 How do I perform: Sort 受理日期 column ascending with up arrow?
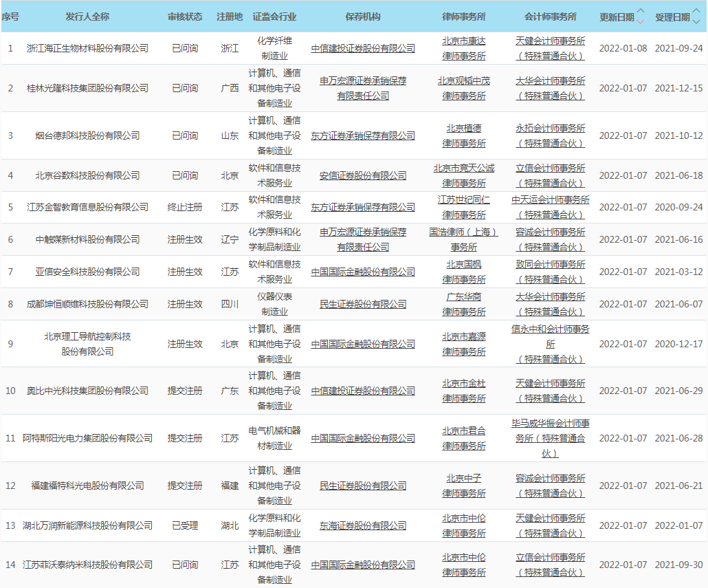click(x=696, y=12)
